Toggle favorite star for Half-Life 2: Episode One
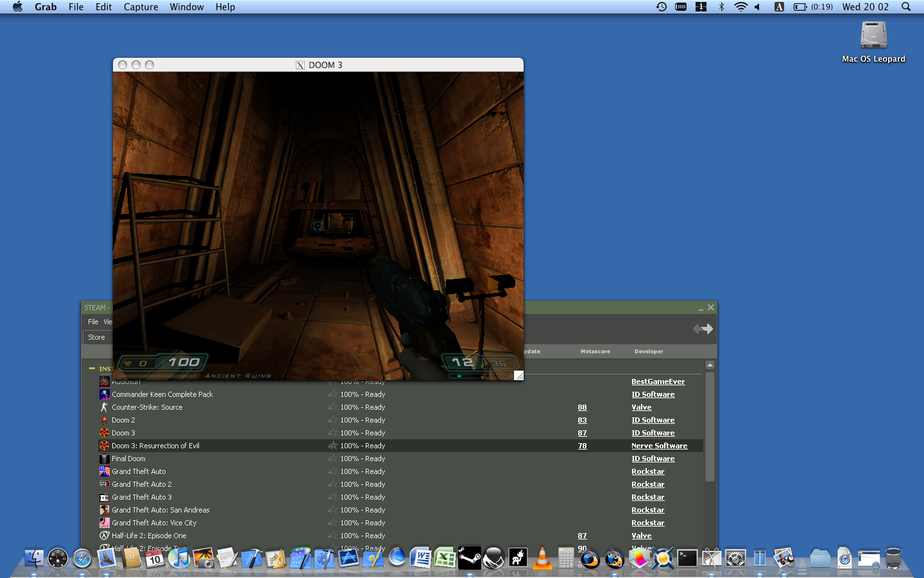The height and width of the screenshot is (578, 924). click(x=332, y=536)
